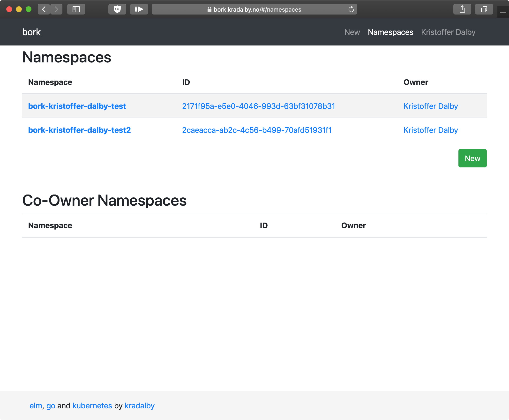
Task: Reload the page with refresh icon
Action: 351,9
